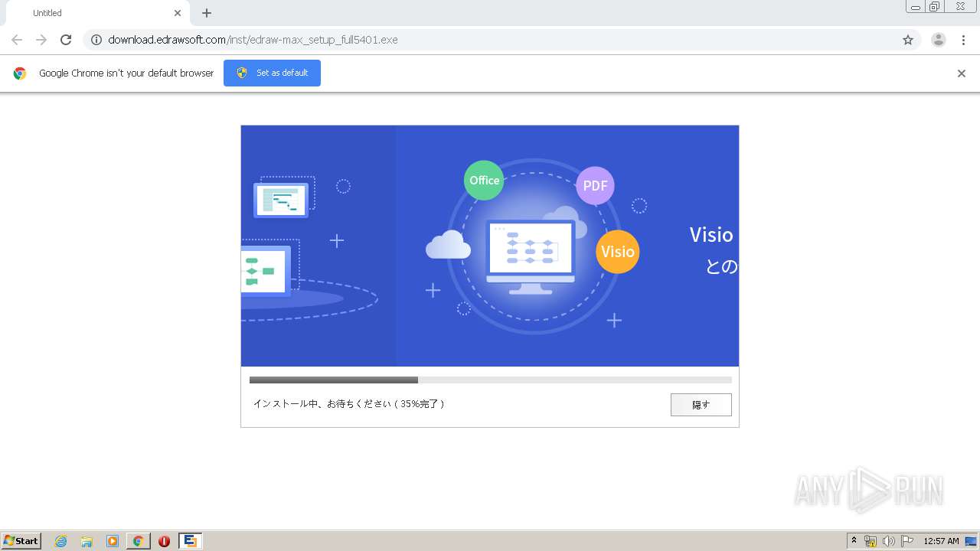Switch to Chrome taskbar icon
The image size is (980, 551).
pyautogui.click(x=138, y=541)
